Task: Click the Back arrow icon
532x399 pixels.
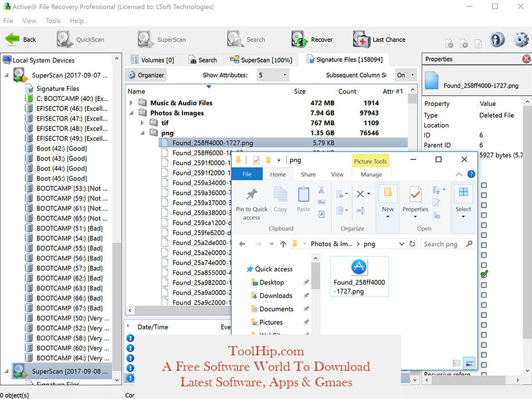Action: [x=13, y=39]
